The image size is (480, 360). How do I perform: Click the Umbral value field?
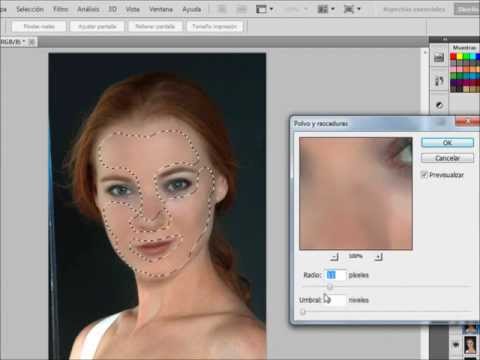(x=335, y=300)
